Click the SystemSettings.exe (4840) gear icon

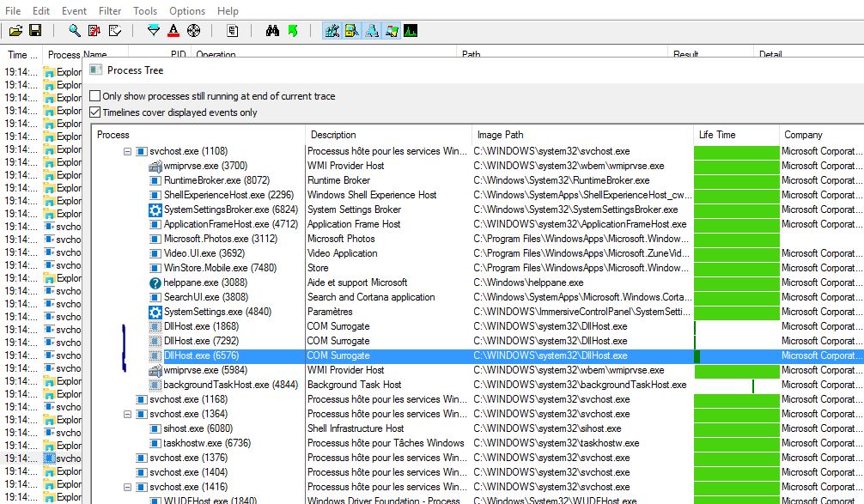[x=155, y=313]
